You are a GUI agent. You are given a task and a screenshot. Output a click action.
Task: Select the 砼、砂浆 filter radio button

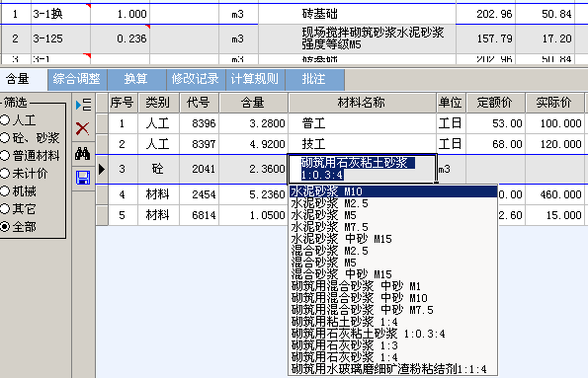(x=5, y=137)
